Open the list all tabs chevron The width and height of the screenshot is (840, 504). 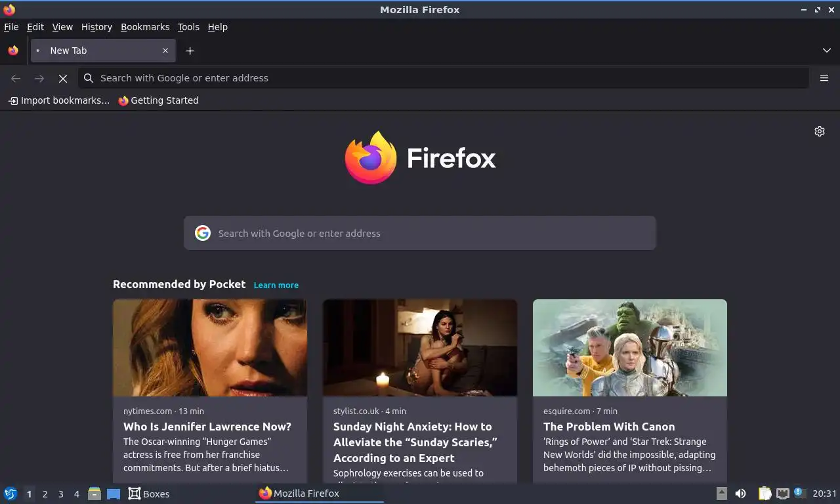(827, 51)
